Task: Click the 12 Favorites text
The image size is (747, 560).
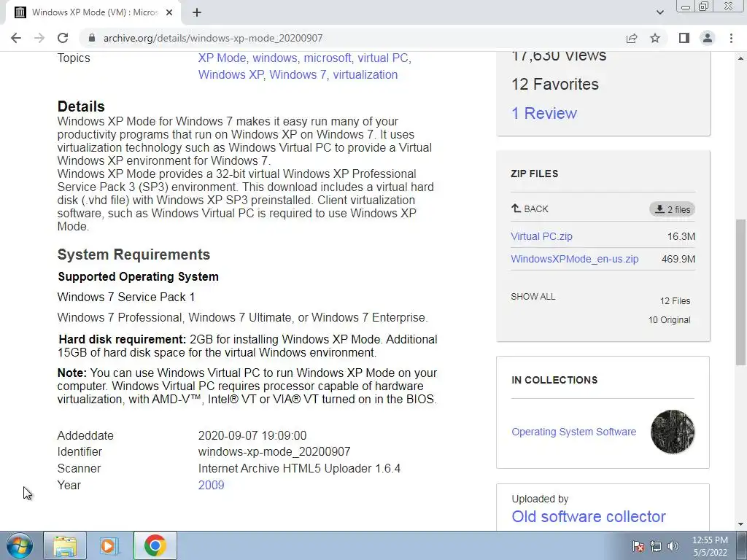Action: click(x=555, y=85)
